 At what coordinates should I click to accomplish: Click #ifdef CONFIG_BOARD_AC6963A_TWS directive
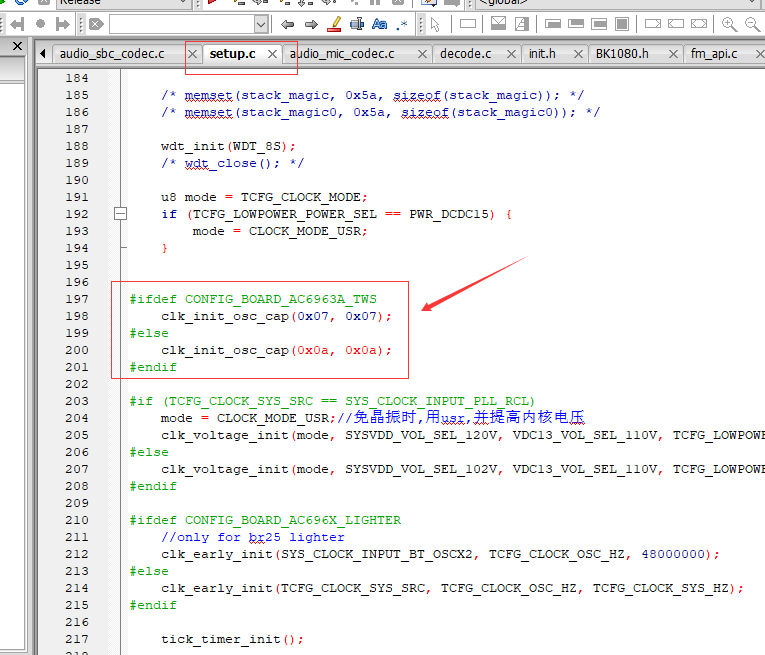point(253,299)
